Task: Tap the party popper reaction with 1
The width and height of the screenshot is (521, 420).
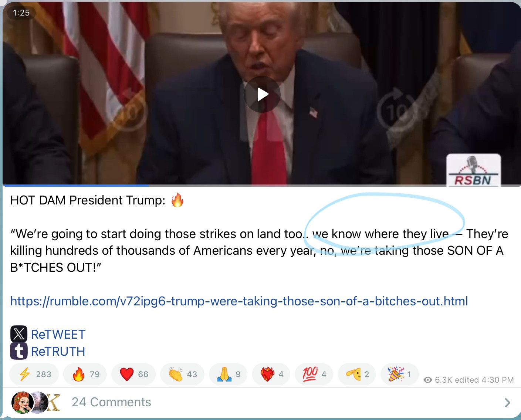Action: [399, 374]
